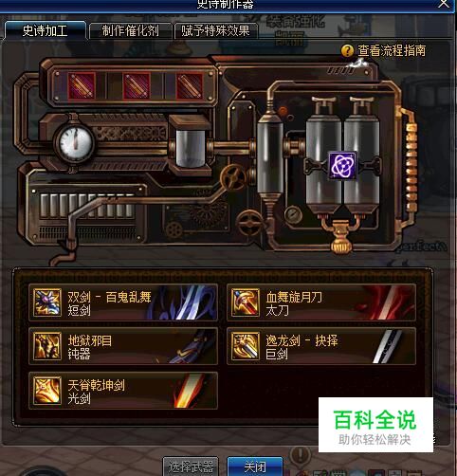Select the 血舞旋月刀 katana icon
The width and height of the screenshot is (457, 476).
[246, 302]
